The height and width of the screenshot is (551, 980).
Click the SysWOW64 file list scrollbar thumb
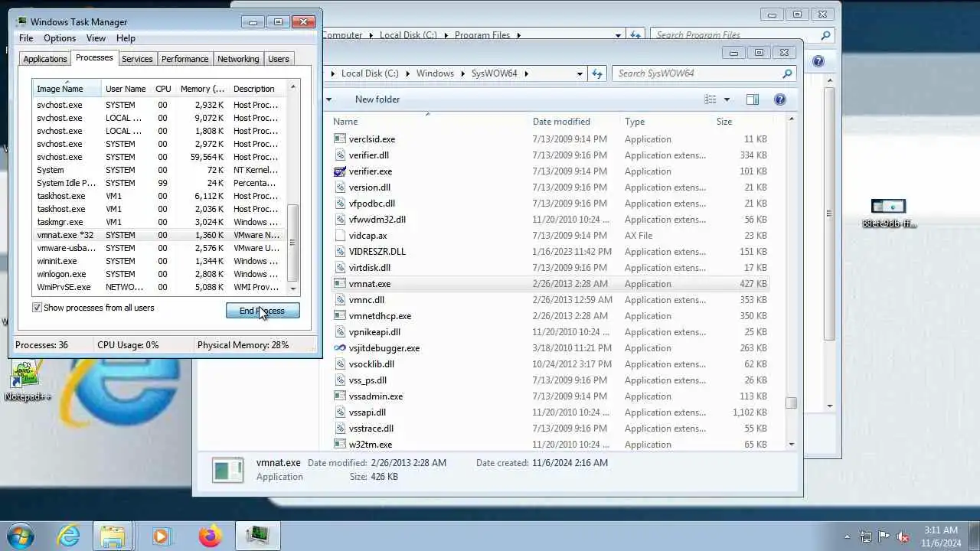(791, 403)
